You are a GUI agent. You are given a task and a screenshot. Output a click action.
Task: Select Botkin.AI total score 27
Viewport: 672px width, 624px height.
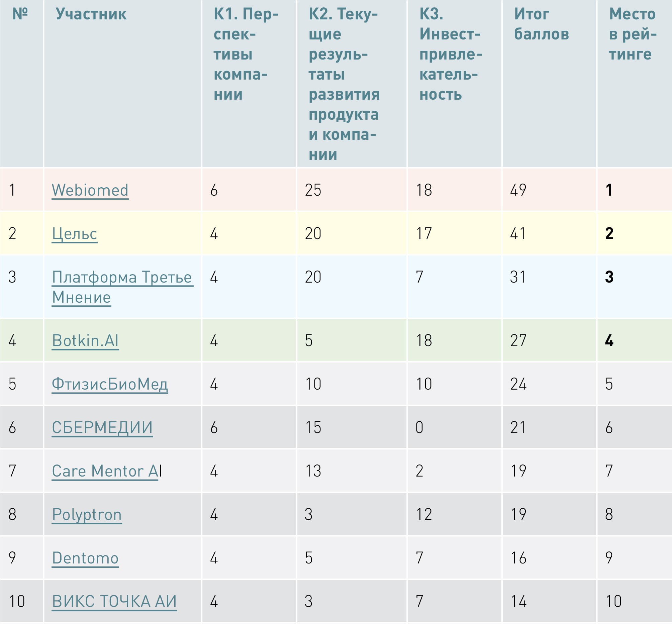coord(518,340)
